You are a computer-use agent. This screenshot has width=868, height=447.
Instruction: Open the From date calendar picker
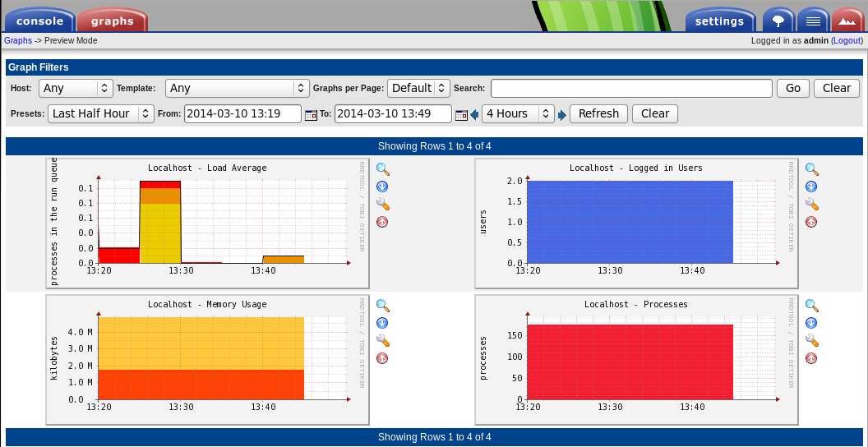coord(311,115)
